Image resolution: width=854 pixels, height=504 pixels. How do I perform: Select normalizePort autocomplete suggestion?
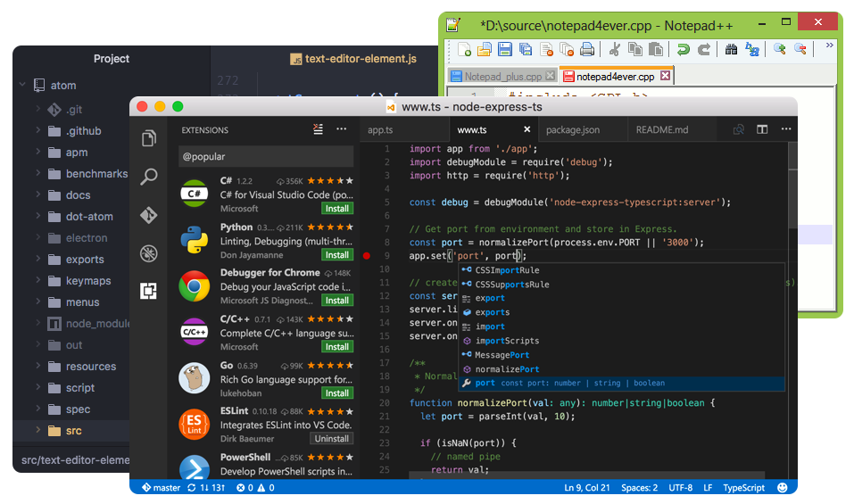[621, 369]
